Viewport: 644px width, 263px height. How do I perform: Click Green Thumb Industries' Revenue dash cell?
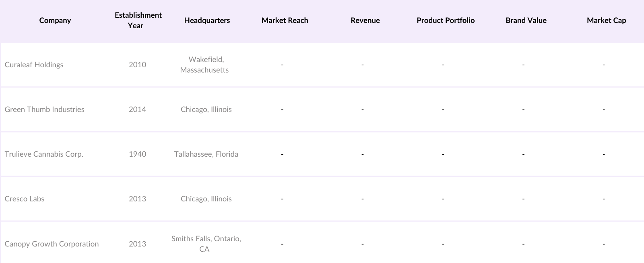point(363,110)
